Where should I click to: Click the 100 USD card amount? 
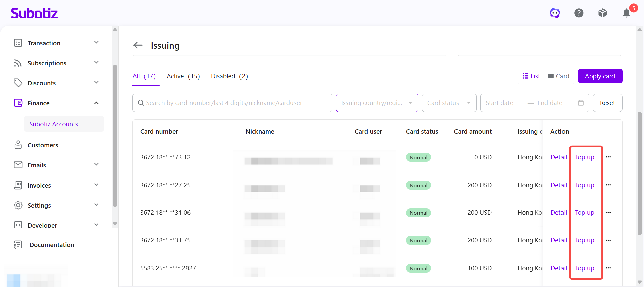click(x=480, y=268)
